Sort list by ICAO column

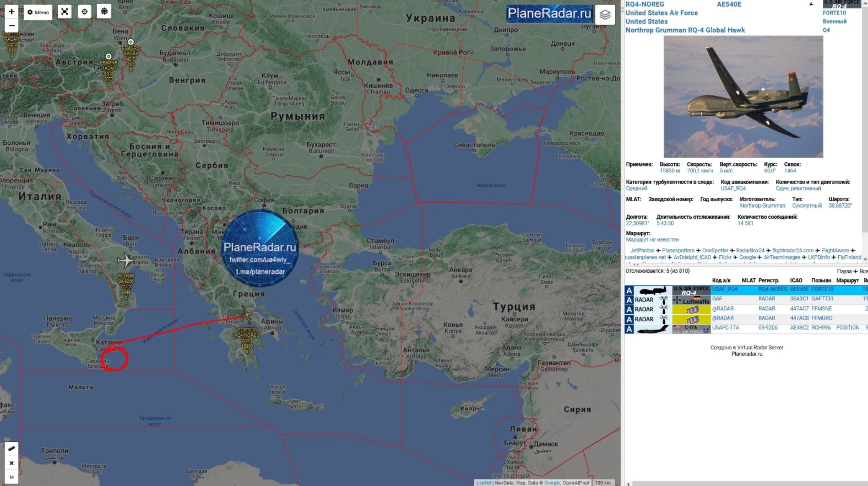[x=796, y=280]
